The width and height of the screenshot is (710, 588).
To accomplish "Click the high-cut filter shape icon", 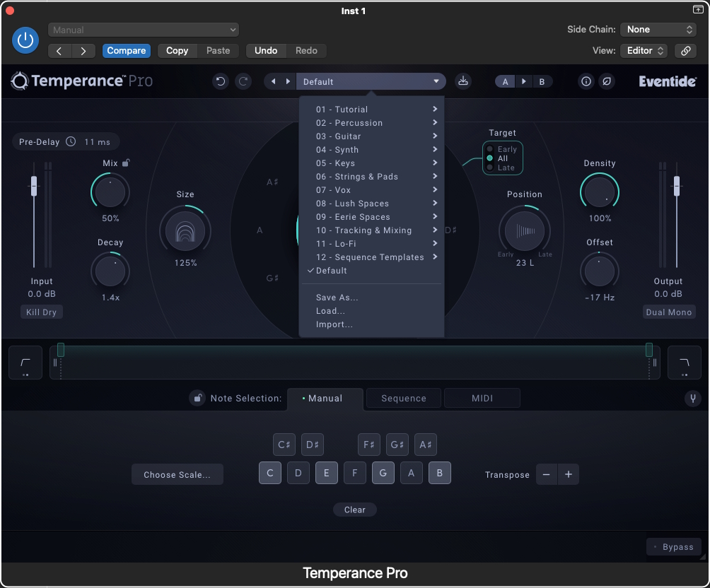I will pos(684,363).
